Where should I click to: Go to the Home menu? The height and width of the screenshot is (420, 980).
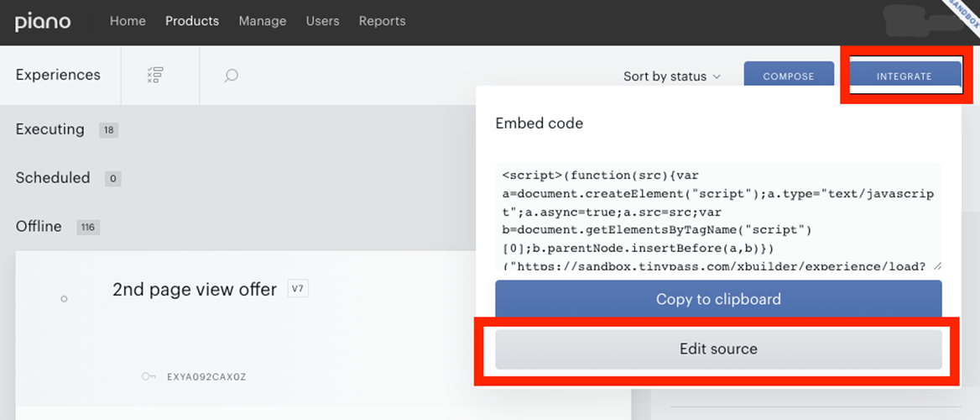pos(128,21)
